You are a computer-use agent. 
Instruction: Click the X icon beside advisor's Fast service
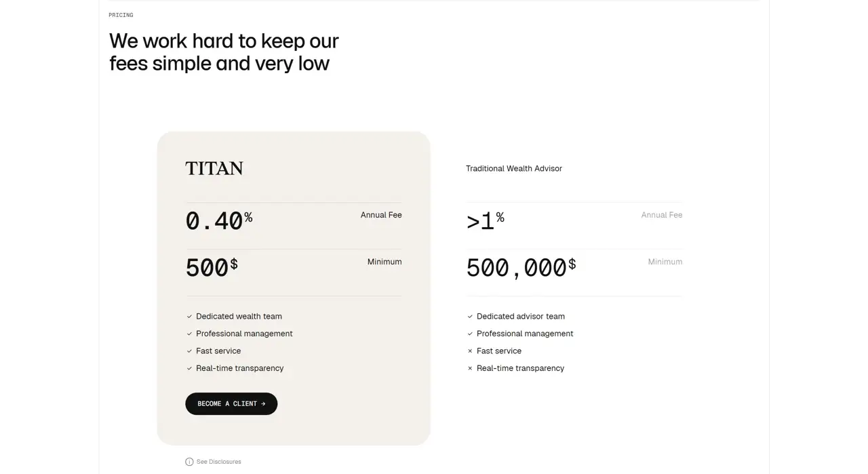pos(470,351)
